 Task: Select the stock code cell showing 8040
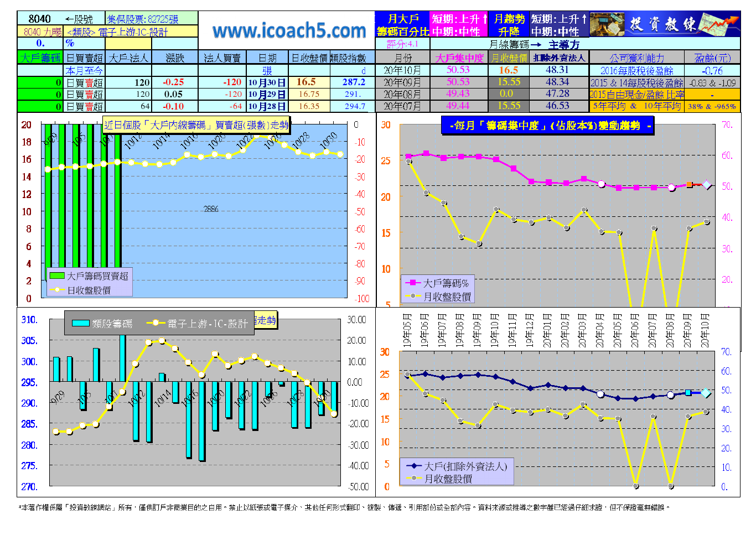pos(39,19)
